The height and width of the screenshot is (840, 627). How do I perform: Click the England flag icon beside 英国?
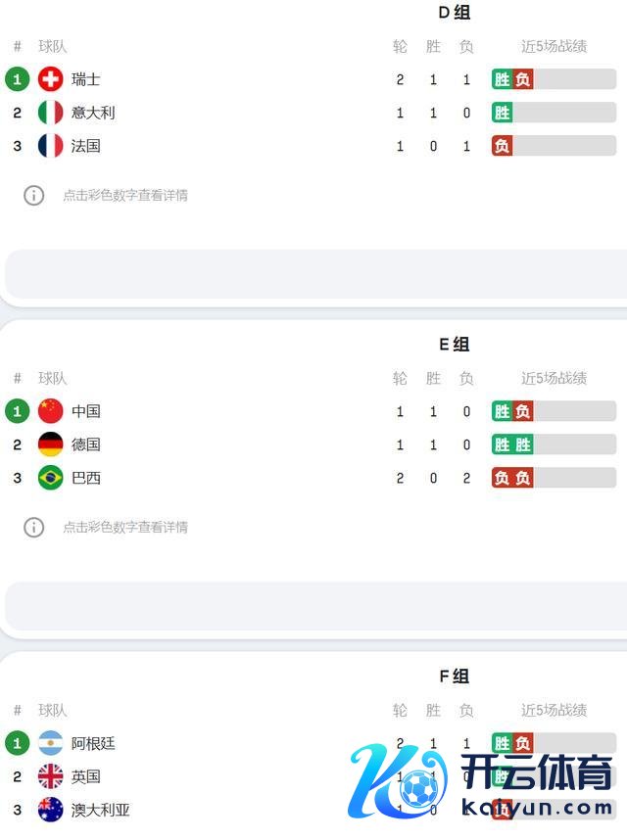click(50, 776)
